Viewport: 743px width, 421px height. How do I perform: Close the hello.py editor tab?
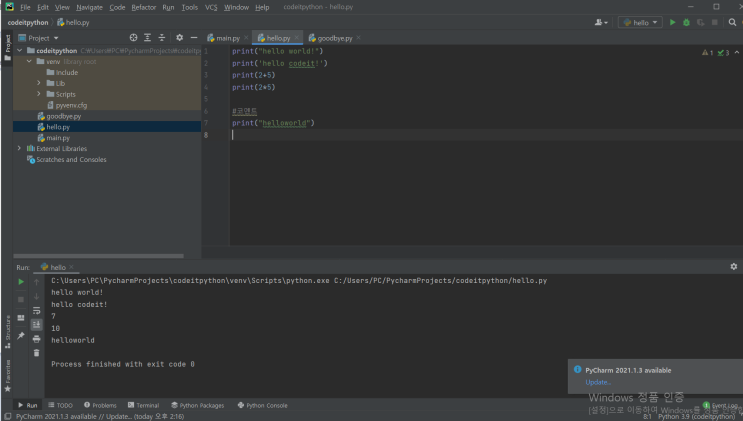pyautogui.click(x=297, y=38)
